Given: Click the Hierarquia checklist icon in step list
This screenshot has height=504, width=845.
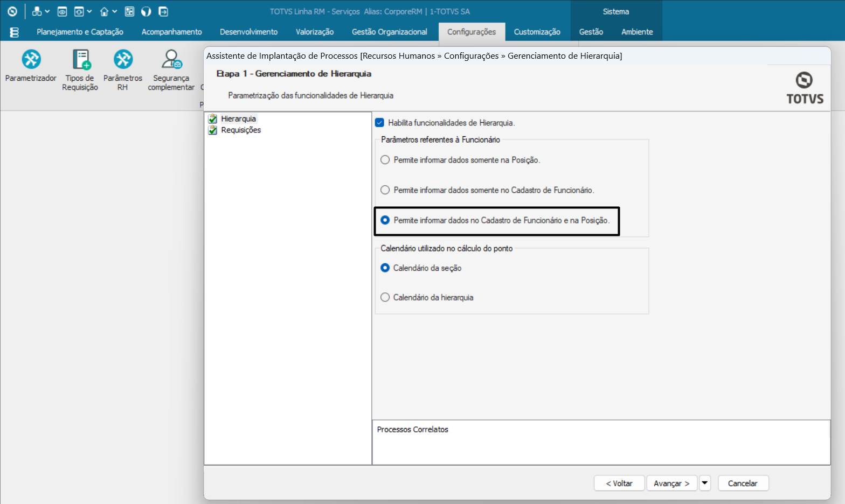Looking at the screenshot, I should 213,119.
